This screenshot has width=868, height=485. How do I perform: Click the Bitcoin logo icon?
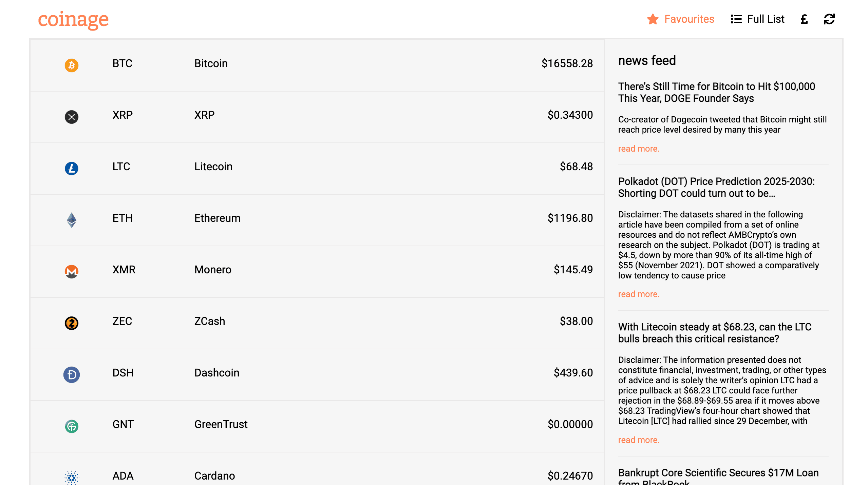71,65
